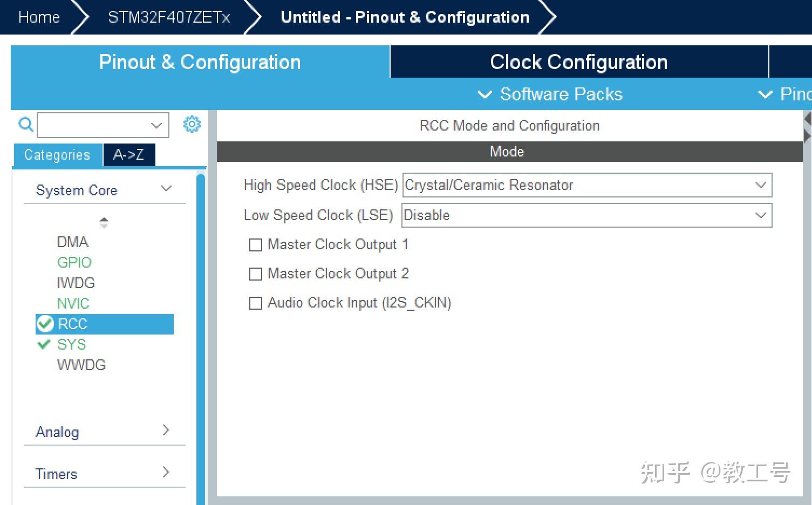Viewport: 812px width, 505px height.
Task: Click the categories panel vertical scrollbar
Action: (201, 339)
